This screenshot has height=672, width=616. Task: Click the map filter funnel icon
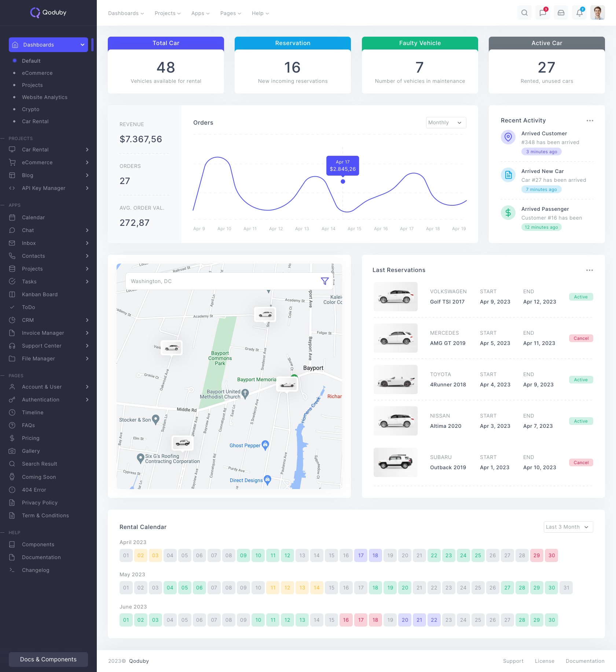tap(324, 281)
